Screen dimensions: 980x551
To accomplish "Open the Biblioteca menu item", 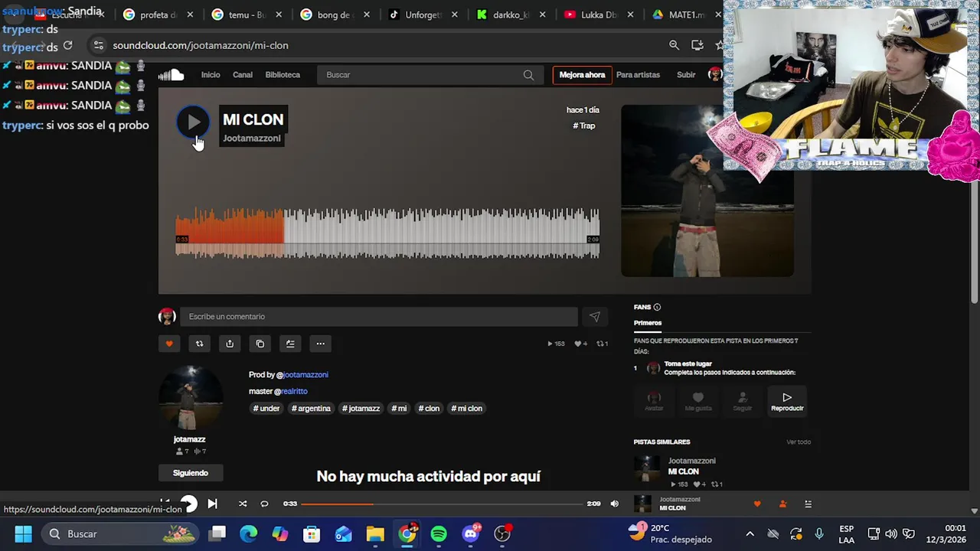I will pos(283,75).
